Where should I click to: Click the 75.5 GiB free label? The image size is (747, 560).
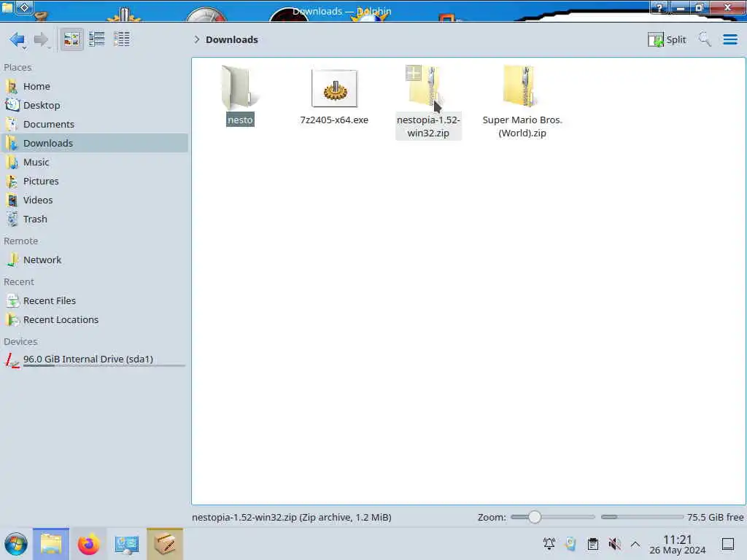(x=715, y=517)
